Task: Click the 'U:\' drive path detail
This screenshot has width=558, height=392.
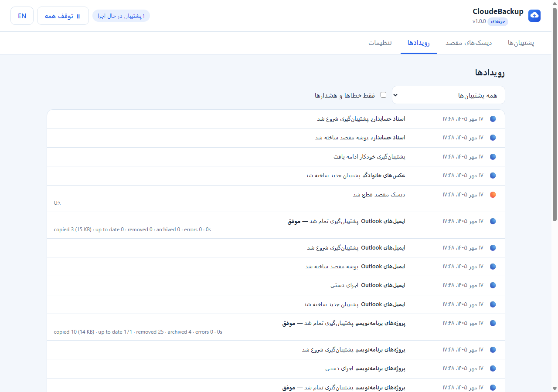Action: (57, 203)
